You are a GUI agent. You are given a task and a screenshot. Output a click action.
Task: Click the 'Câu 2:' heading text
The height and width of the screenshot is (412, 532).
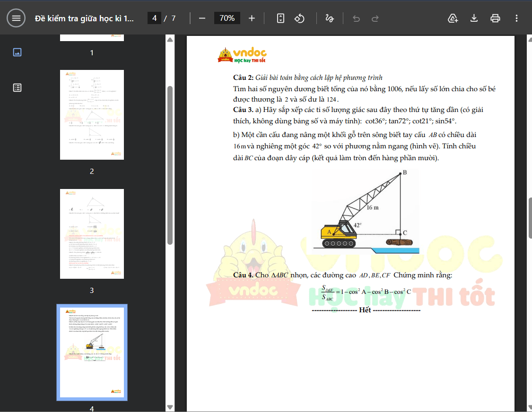tap(243, 77)
